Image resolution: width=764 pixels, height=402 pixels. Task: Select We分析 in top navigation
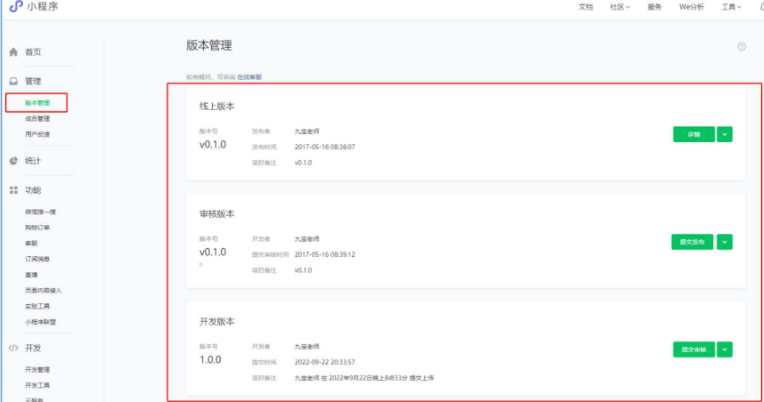692,7
